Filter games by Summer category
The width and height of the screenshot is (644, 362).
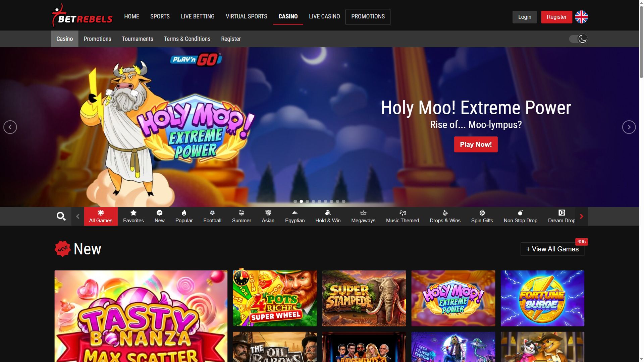pyautogui.click(x=241, y=216)
